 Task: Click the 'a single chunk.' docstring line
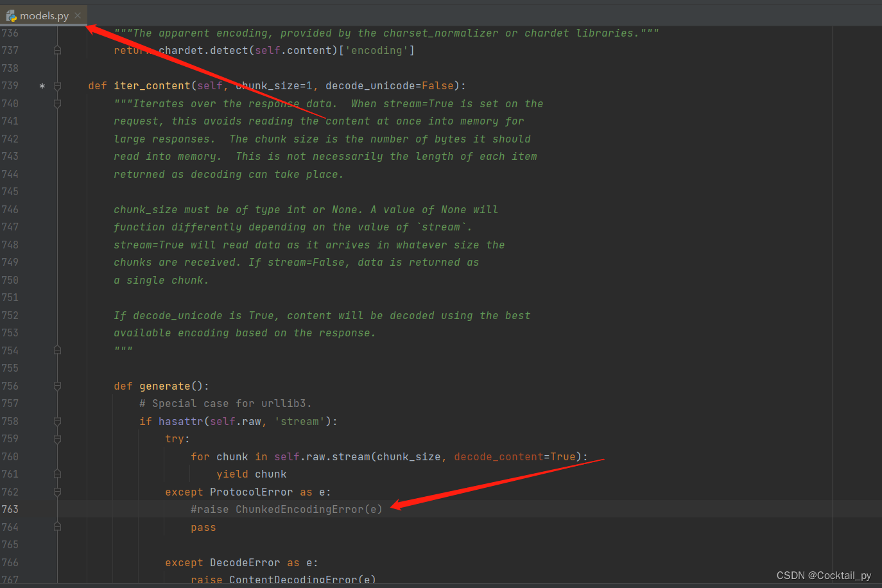161,281
